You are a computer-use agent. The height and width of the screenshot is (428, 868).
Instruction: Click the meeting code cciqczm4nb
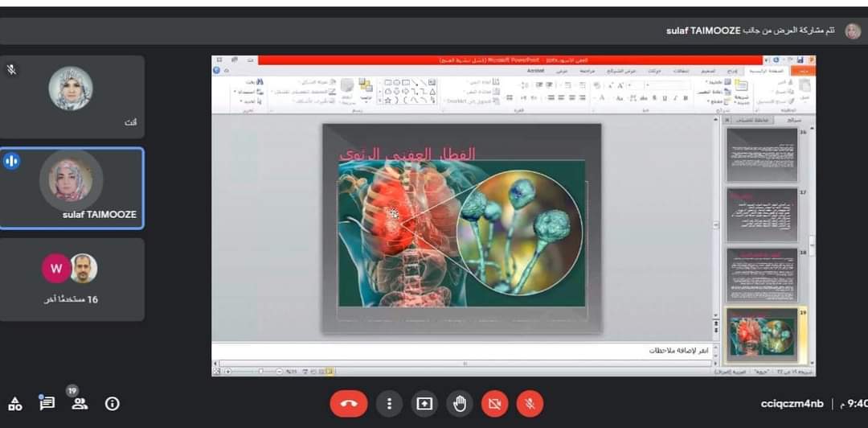(792, 404)
